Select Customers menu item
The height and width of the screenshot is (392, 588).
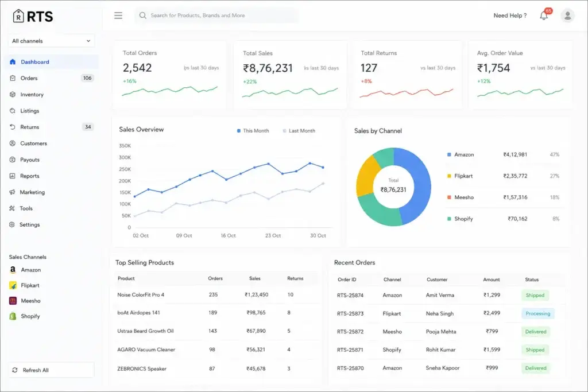(52, 143)
